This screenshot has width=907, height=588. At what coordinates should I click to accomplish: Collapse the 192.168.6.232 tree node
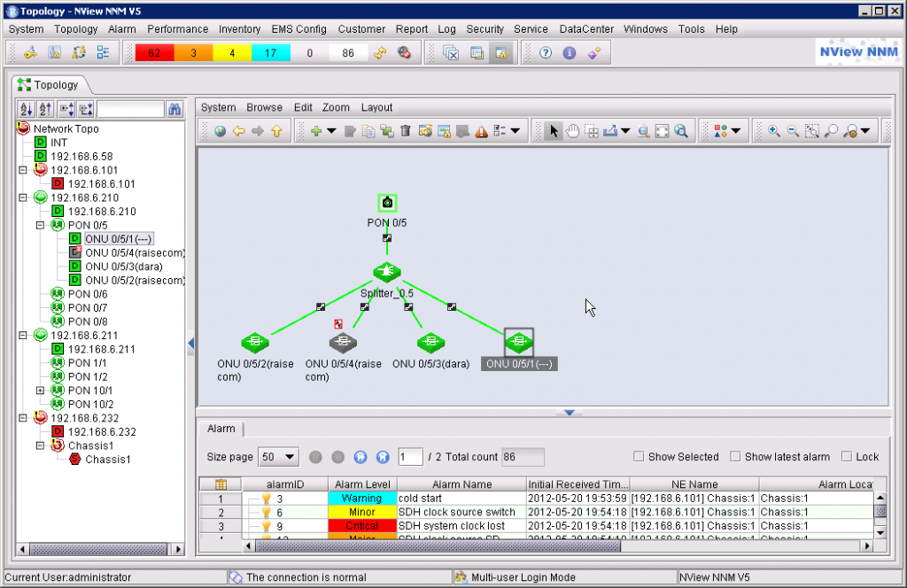tap(22, 418)
